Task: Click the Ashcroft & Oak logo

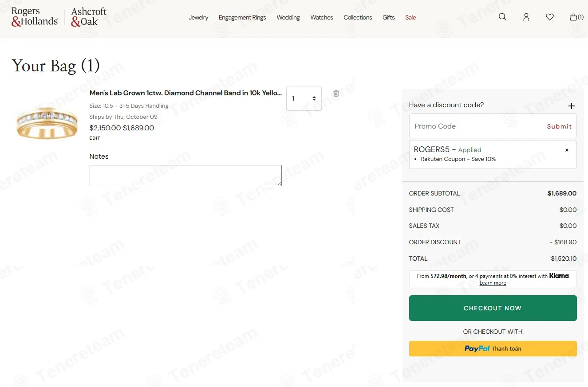Action: pyautogui.click(x=89, y=17)
